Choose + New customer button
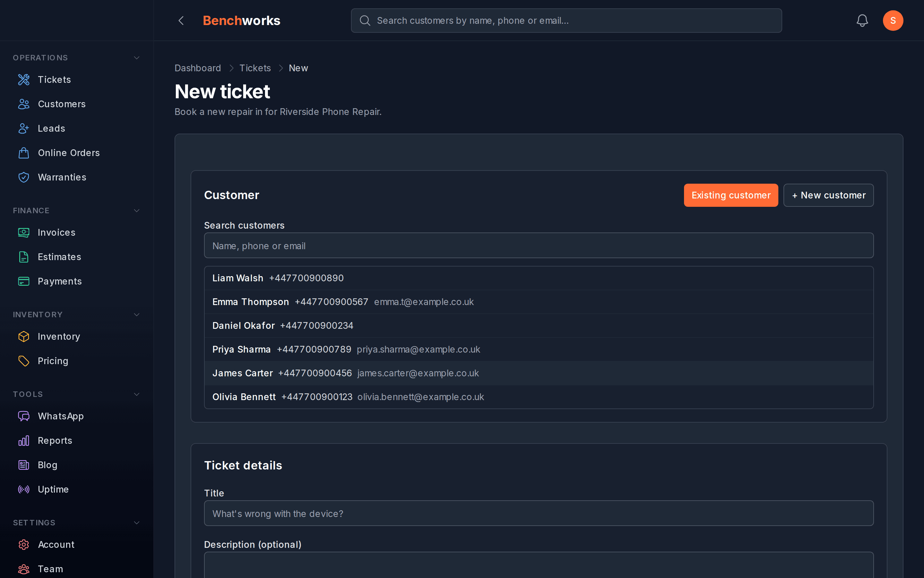 click(828, 195)
